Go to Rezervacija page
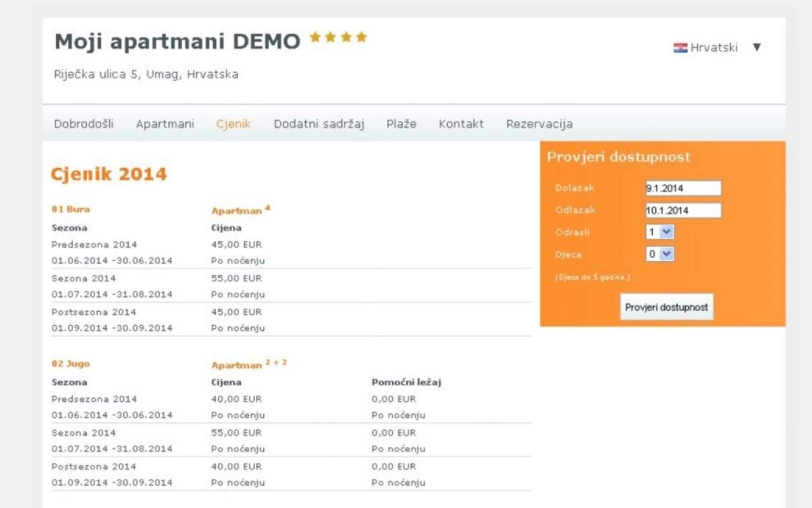The image size is (812, 508). coord(539,124)
